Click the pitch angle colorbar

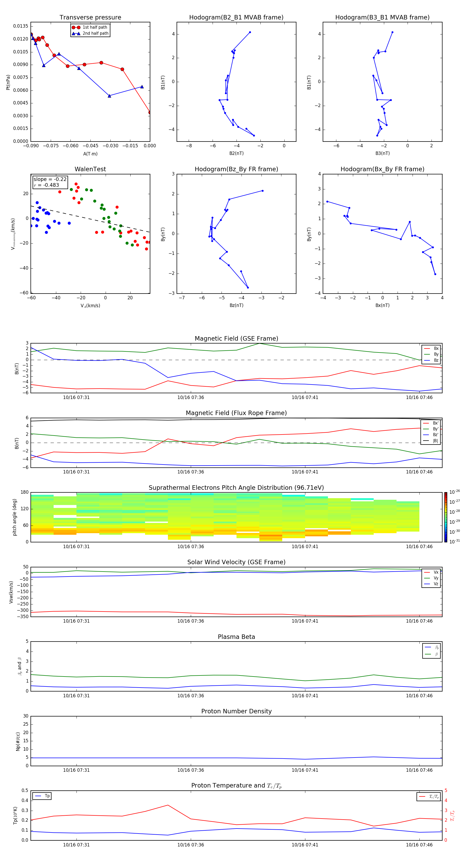coord(446,517)
